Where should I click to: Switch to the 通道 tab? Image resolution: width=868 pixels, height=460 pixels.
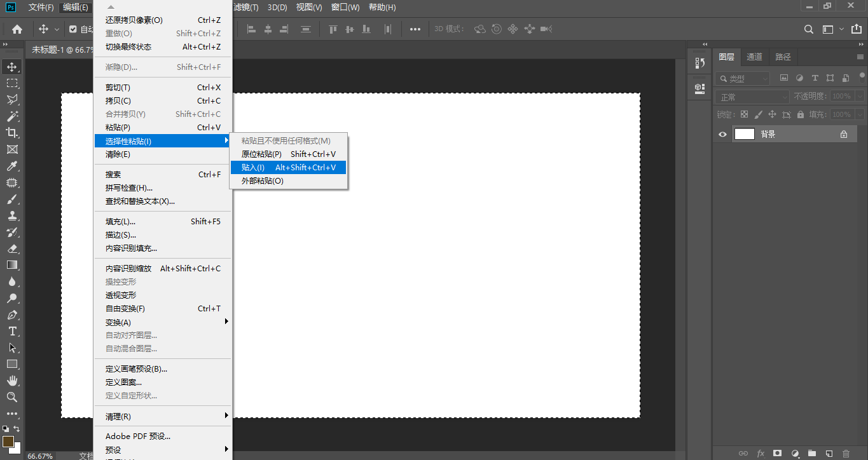click(x=754, y=57)
